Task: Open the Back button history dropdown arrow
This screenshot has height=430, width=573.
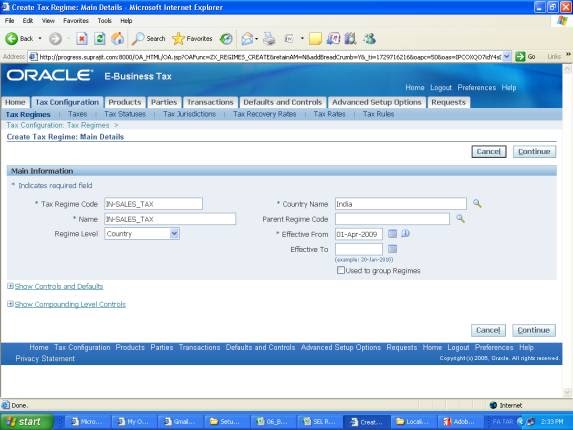Action: tap(40, 38)
